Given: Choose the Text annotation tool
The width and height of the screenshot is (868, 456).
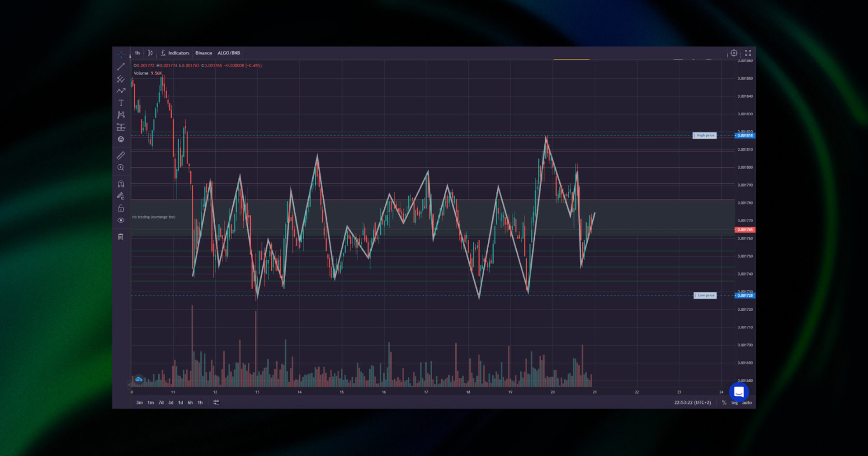Looking at the screenshot, I should (x=121, y=103).
